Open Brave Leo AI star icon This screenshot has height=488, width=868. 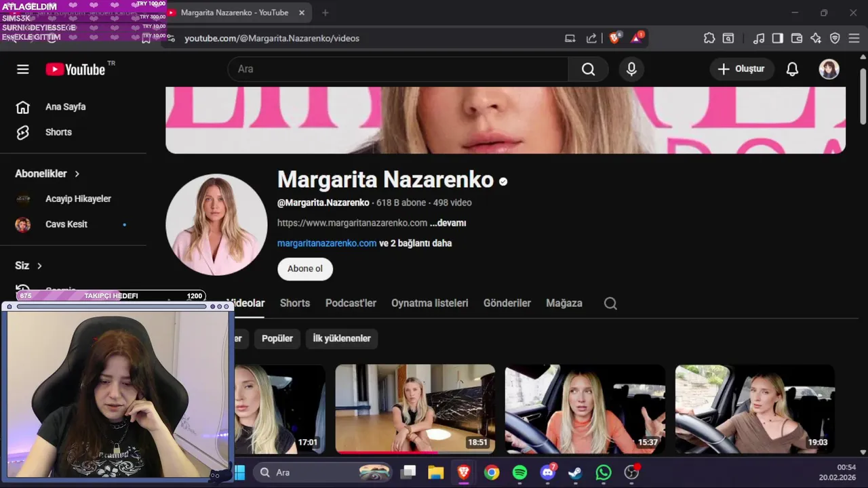816,38
